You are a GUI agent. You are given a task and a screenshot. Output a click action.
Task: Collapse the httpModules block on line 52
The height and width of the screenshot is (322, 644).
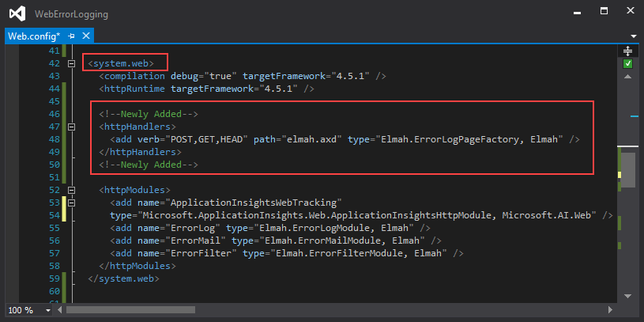(x=72, y=190)
